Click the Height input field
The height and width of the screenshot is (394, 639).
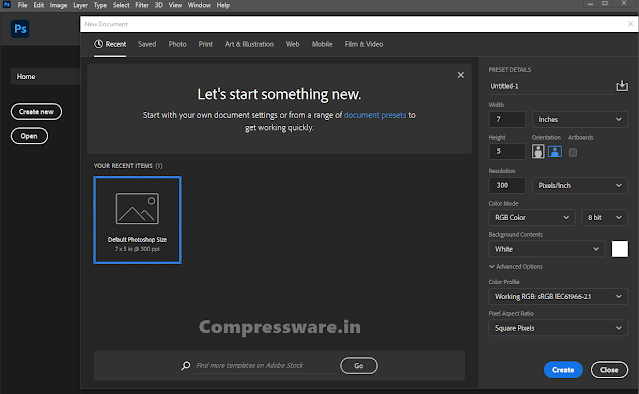coord(507,152)
